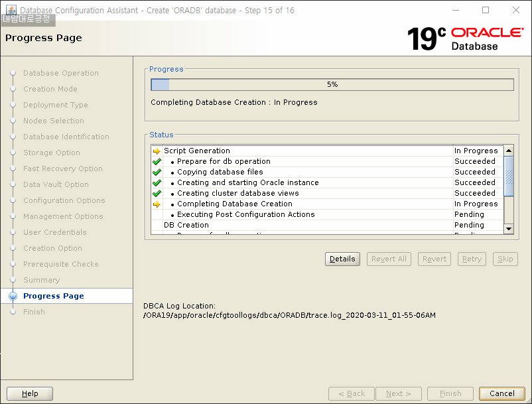Select Management Options step
532x404 pixels.
click(63, 216)
